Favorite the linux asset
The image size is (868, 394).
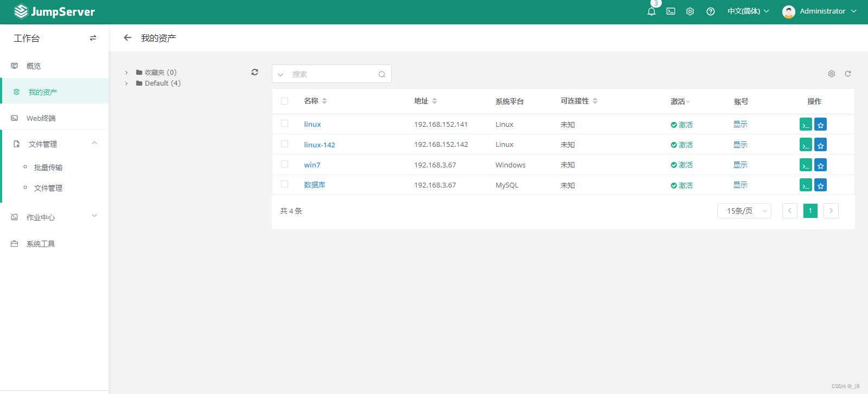click(x=821, y=125)
